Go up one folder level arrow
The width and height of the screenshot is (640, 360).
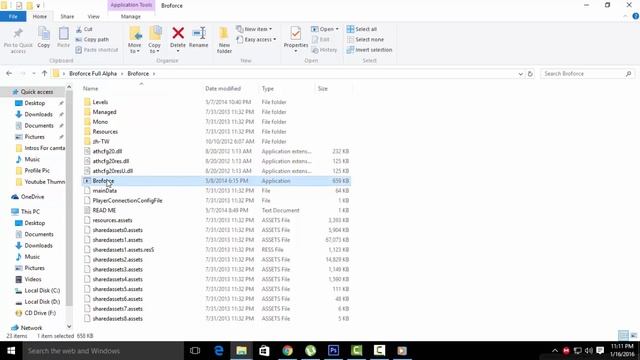[44, 73]
